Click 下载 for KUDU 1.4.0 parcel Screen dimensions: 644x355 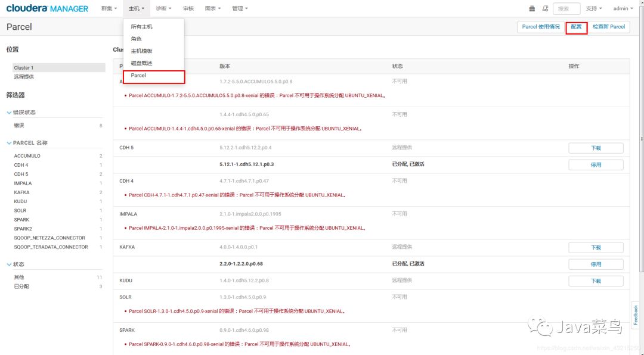(596, 281)
